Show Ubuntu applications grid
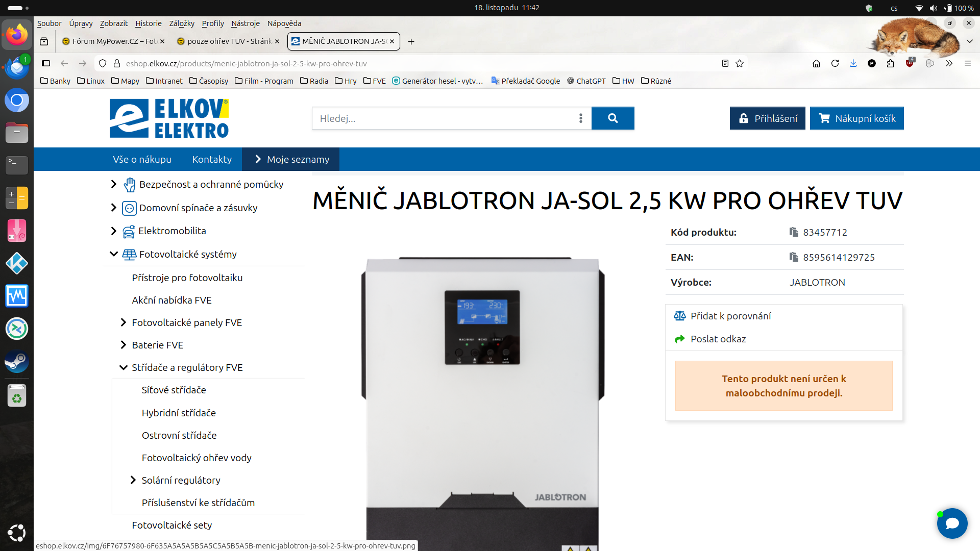 (x=17, y=533)
